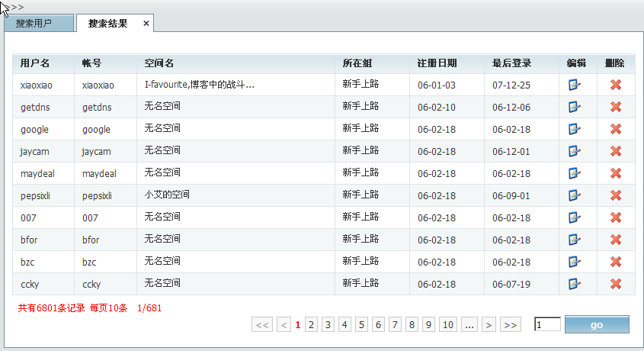Open page 6 of results
Image resolution: width=644 pixels, height=351 pixels.
point(378,325)
